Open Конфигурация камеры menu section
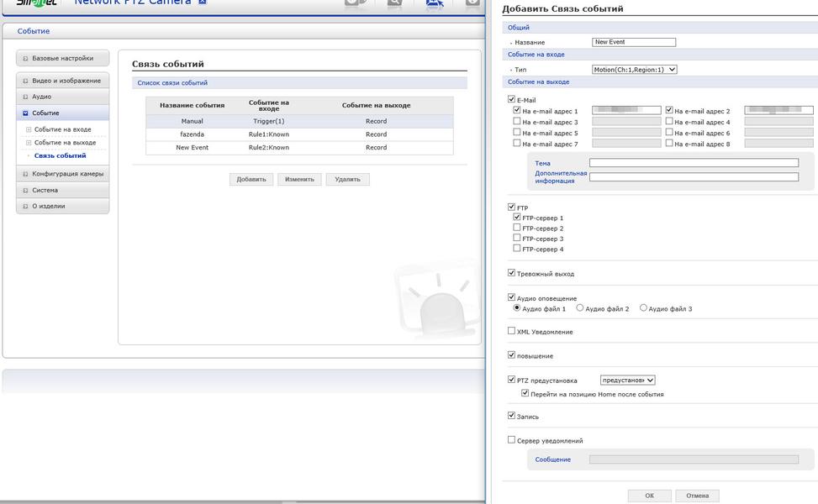 [x=62, y=174]
